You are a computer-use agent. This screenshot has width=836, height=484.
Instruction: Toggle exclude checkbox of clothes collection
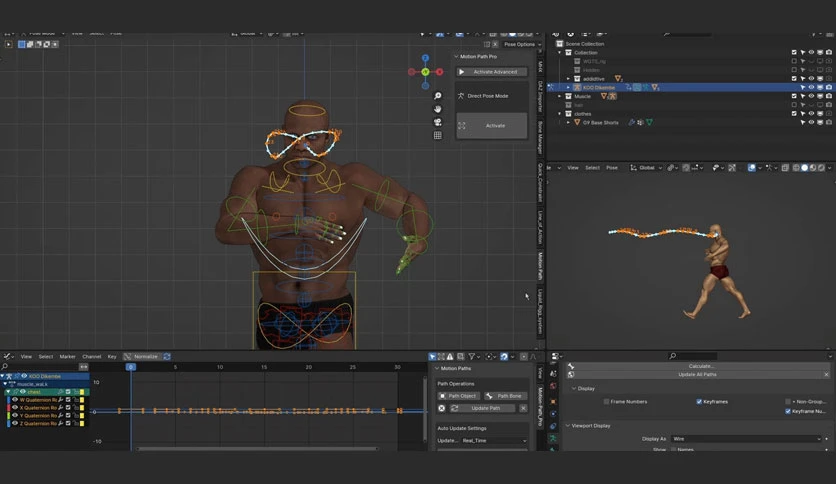(x=794, y=114)
